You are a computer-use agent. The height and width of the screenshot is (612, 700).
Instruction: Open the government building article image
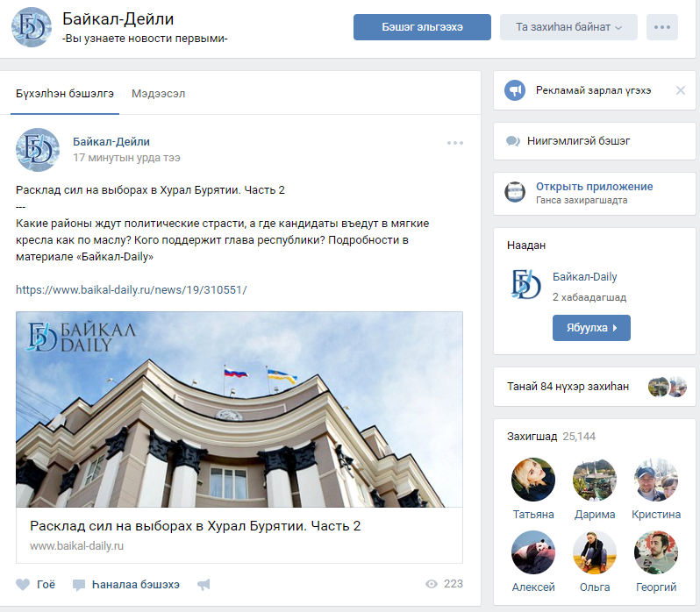[x=239, y=409]
